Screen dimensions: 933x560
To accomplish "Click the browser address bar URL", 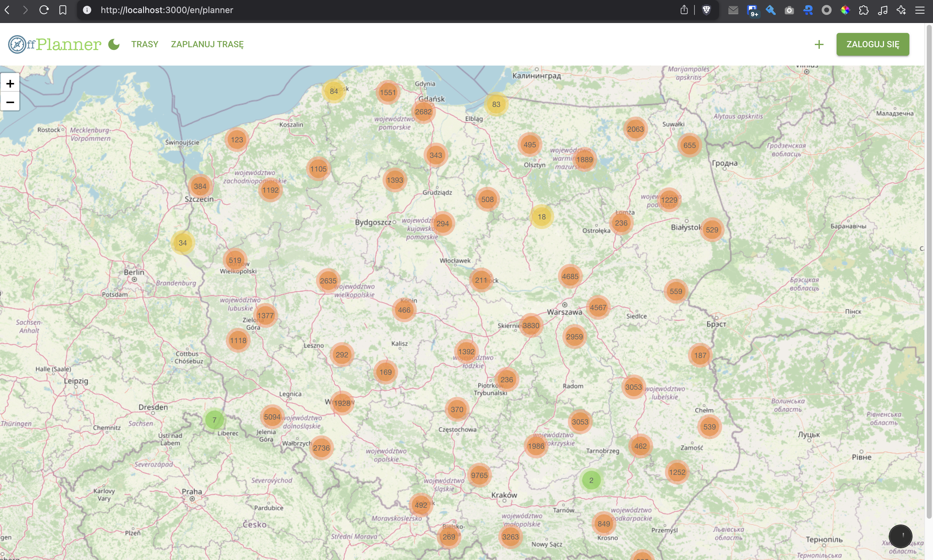I will [166, 10].
